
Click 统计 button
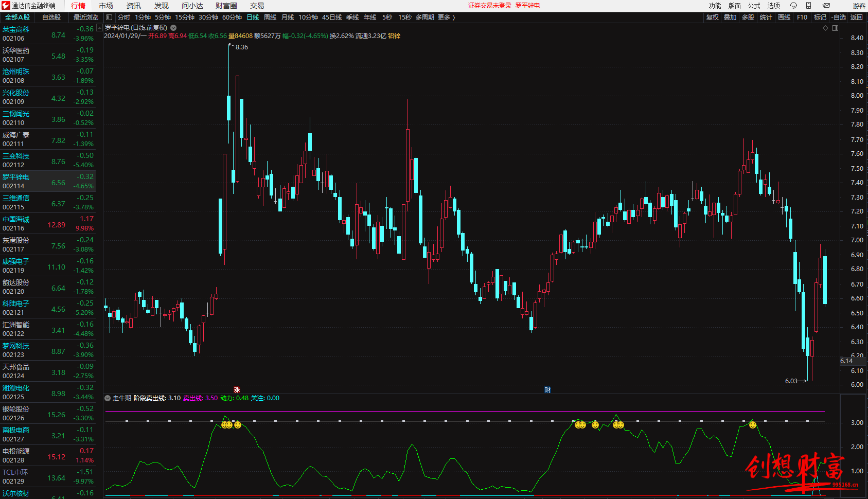coord(766,17)
